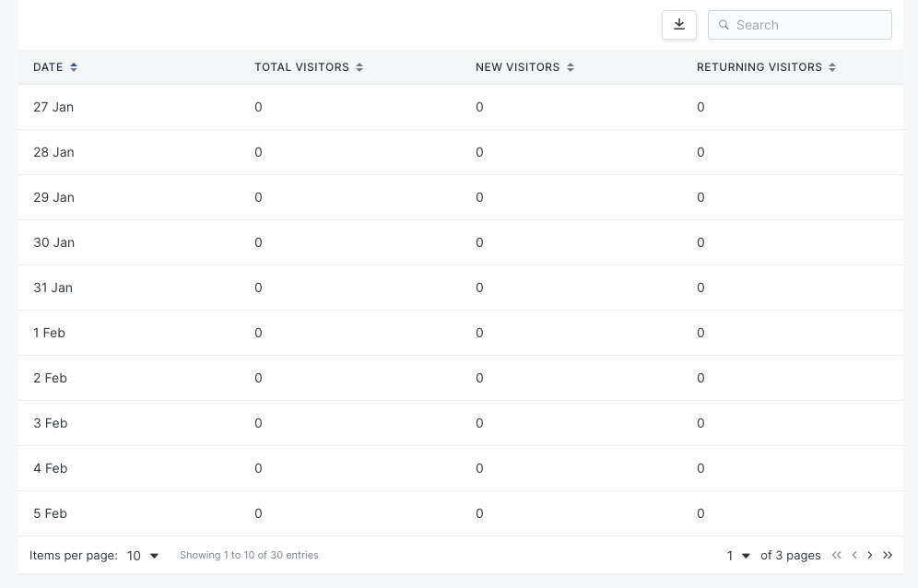Sort the Total Visitors column
Viewport: 918px width, 588px height.
[359, 66]
